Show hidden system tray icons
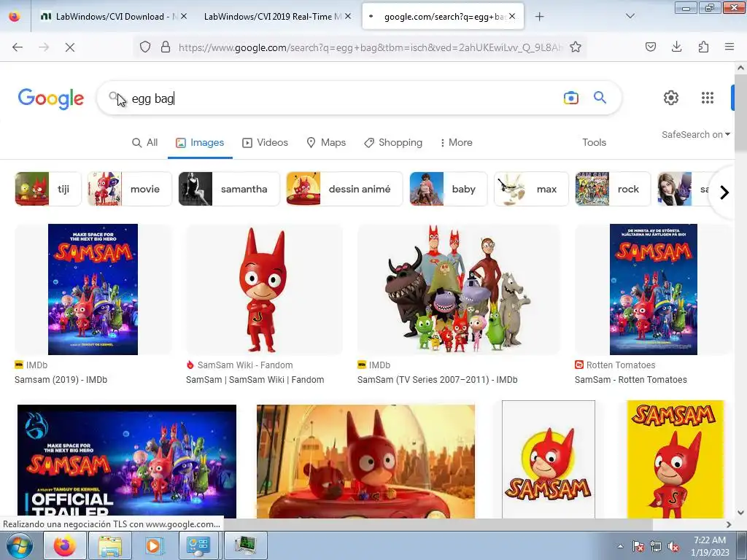The height and width of the screenshot is (560, 747). pyautogui.click(x=620, y=547)
